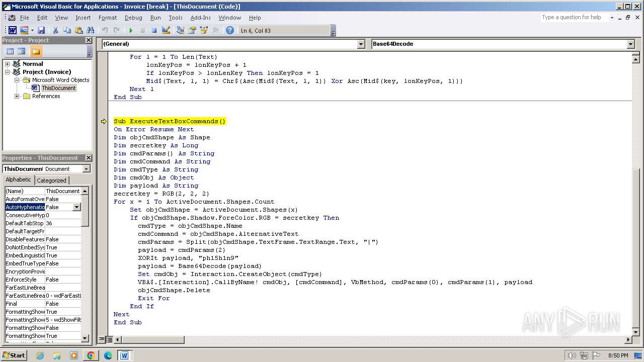The height and width of the screenshot is (362, 644).
Task: Open Google Chrome from the taskbar
Action: 91,355
